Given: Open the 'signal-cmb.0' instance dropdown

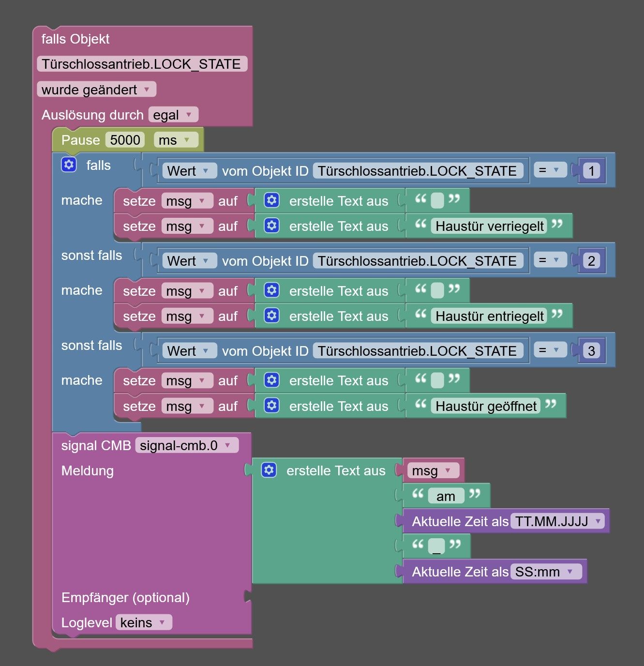Looking at the screenshot, I should pyautogui.click(x=187, y=445).
